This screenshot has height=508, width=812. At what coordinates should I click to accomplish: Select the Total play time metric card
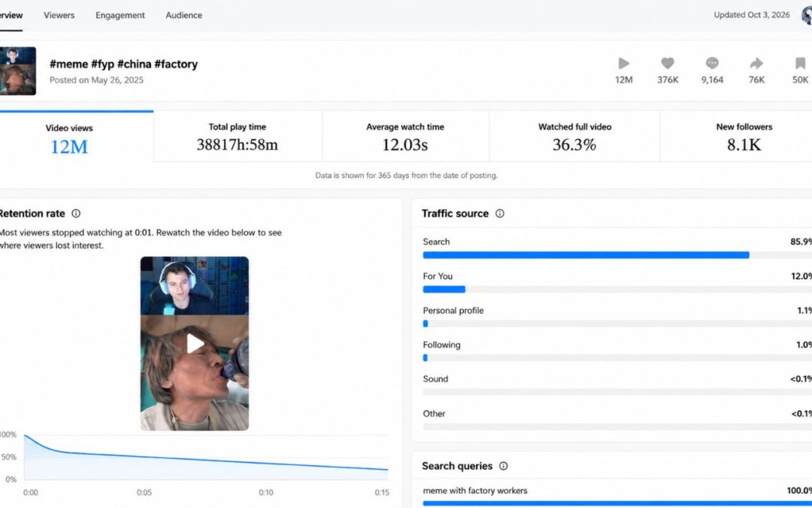pos(238,138)
